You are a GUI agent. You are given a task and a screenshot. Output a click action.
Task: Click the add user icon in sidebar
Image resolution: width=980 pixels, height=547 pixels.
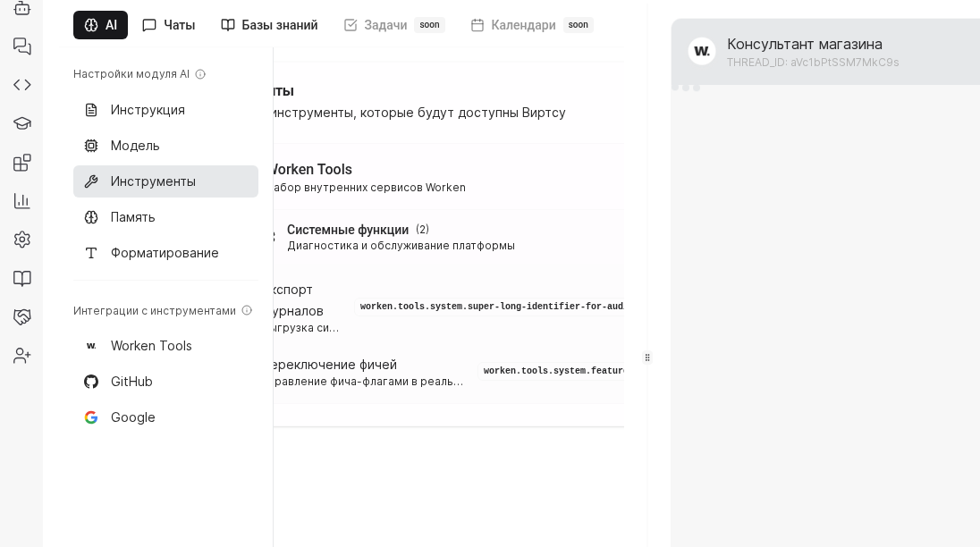(x=22, y=356)
